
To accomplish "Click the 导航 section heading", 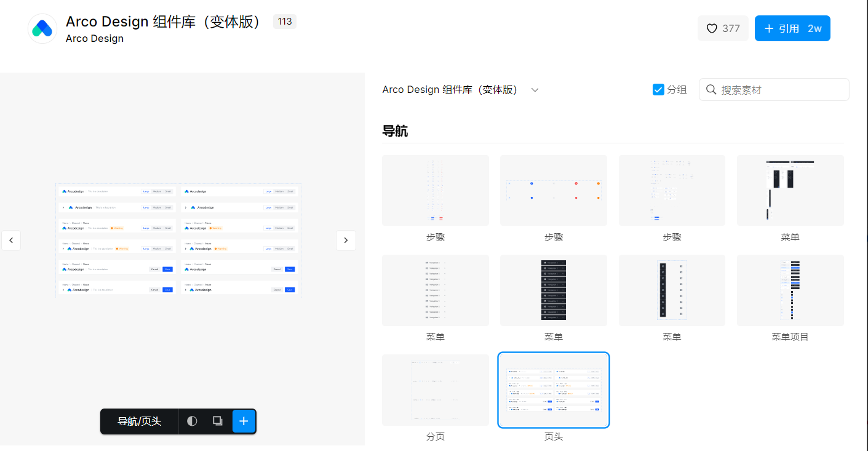I will (395, 130).
